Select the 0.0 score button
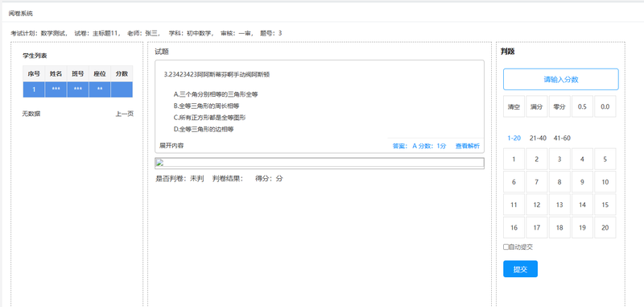 click(x=605, y=106)
